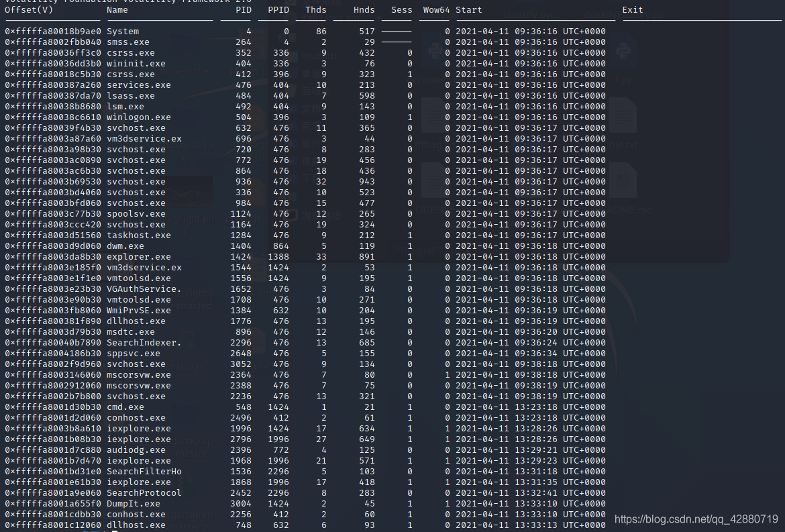Screen dimensions: 785x532
Task: Select the dwm.exe process name
Action: tap(125, 246)
